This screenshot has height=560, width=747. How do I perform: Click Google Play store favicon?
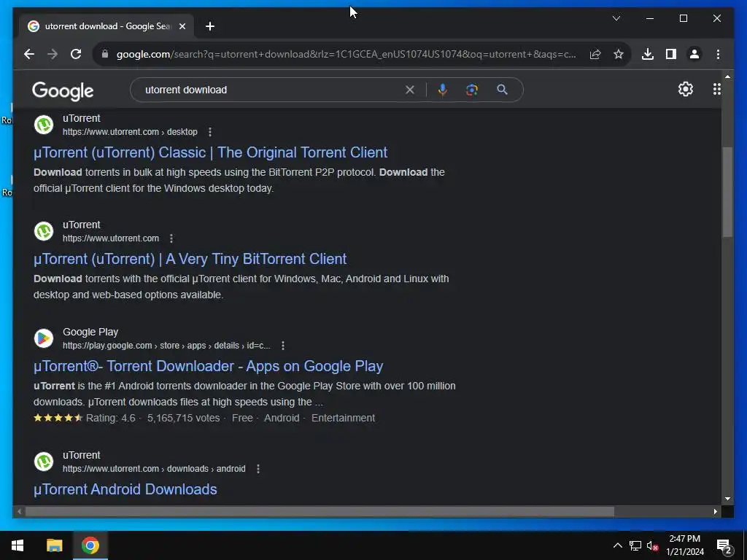pyautogui.click(x=44, y=338)
